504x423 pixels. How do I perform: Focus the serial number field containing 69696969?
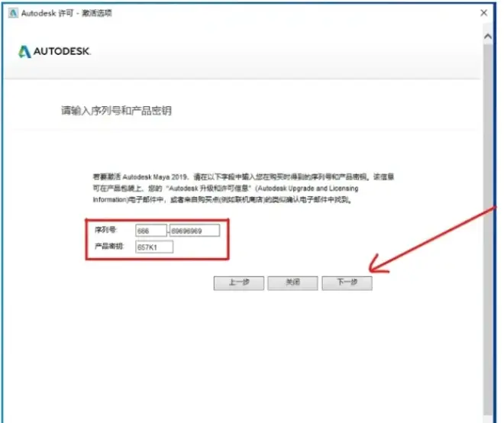coord(195,231)
